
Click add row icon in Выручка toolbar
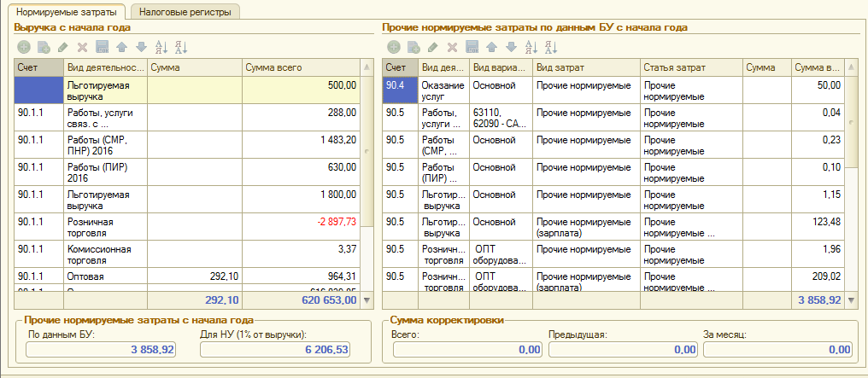[x=23, y=46]
